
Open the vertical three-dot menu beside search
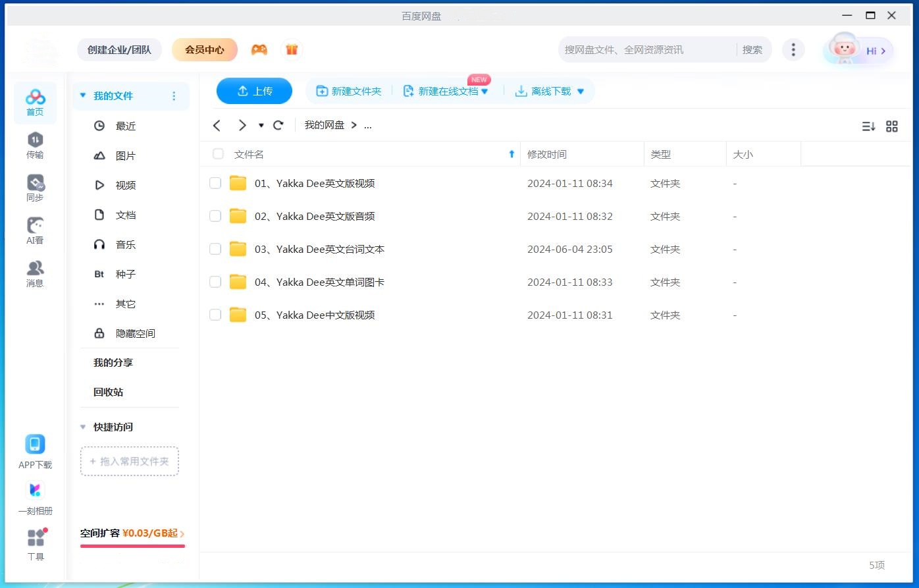[793, 49]
